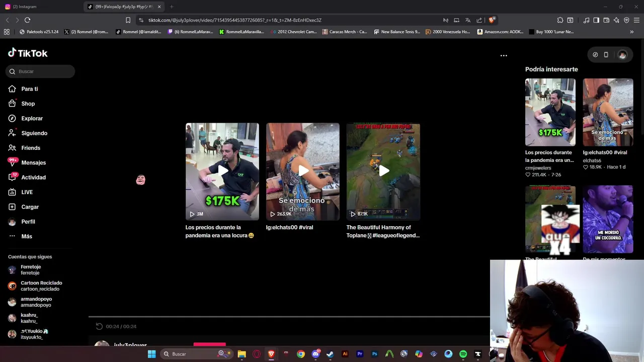Switch to the Instagram browser tab
Screen dimensions: 644x362
click(39, 7)
